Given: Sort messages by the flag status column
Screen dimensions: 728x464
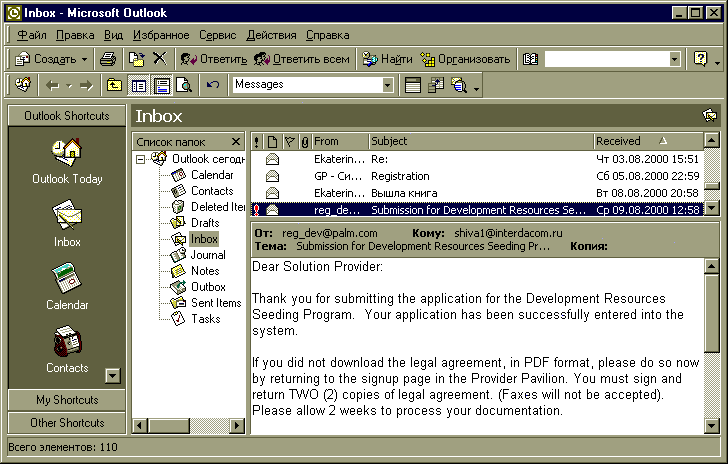Looking at the screenshot, I should pyautogui.click(x=289, y=141).
